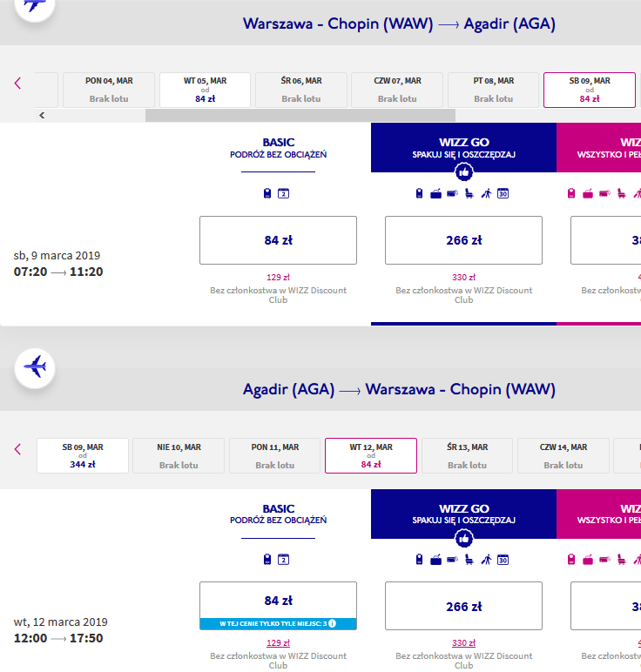
Task: Click return pink checked baggage icon
Action: click(x=604, y=560)
